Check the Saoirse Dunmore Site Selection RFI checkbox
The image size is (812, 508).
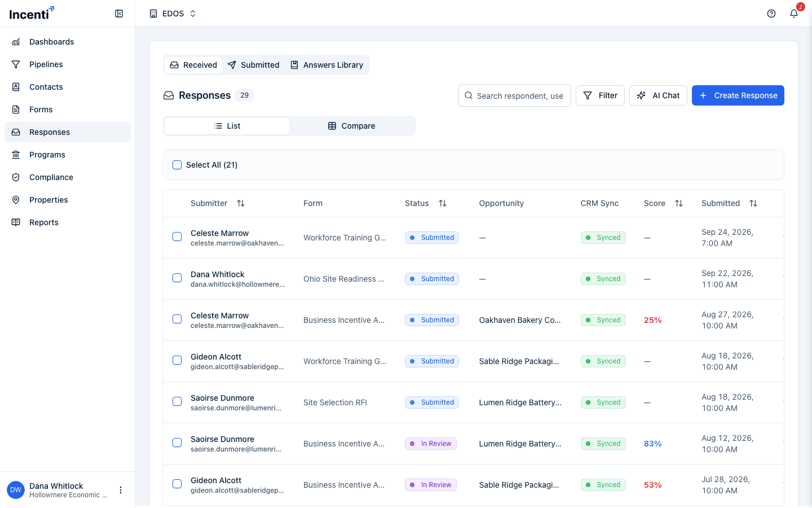click(177, 401)
